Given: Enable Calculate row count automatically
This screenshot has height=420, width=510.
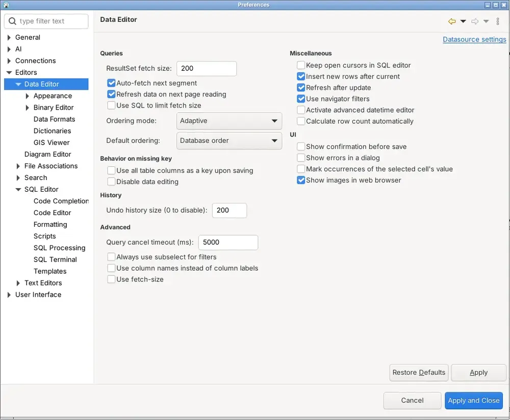Looking at the screenshot, I should (x=301, y=121).
